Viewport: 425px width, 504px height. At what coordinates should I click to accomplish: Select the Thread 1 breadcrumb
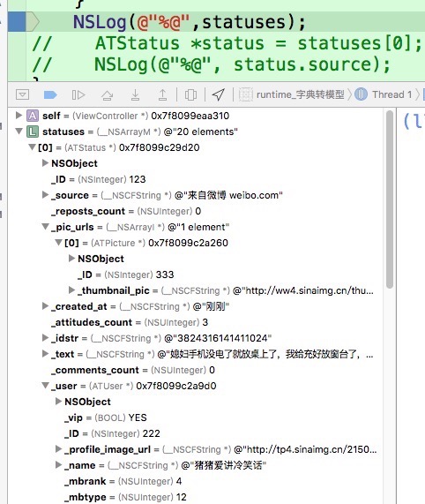(384, 94)
